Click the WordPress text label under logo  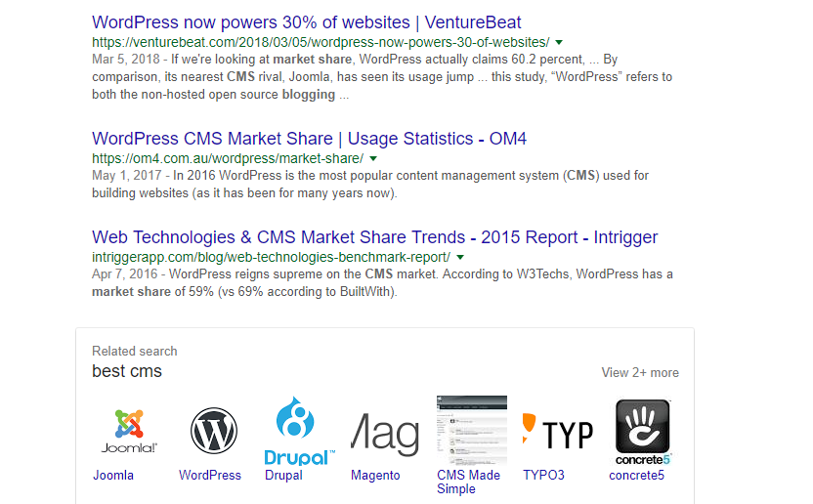coord(210,476)
